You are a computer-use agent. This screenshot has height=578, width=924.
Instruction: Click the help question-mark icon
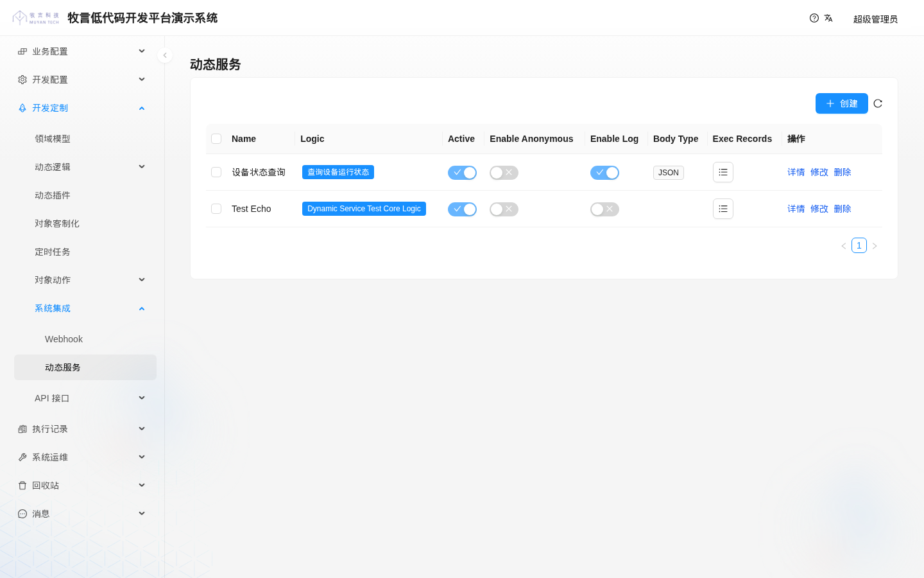tap(814, 18)
